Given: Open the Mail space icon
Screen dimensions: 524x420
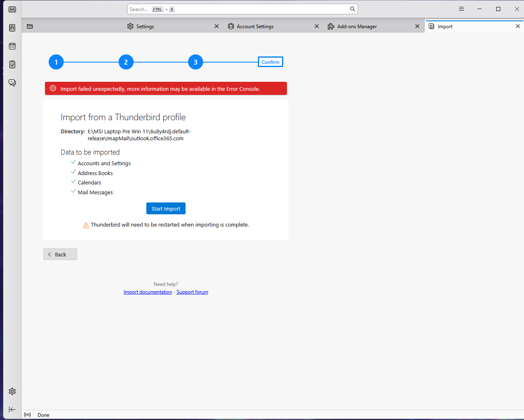Looking at the screenshot, I should (12, 9).
